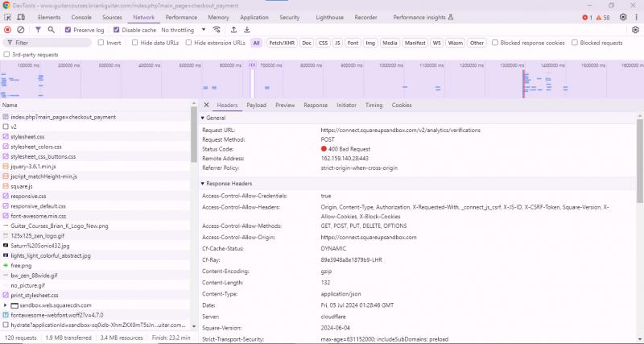Enable 3rd-party requests checkbox

(6, 55)
